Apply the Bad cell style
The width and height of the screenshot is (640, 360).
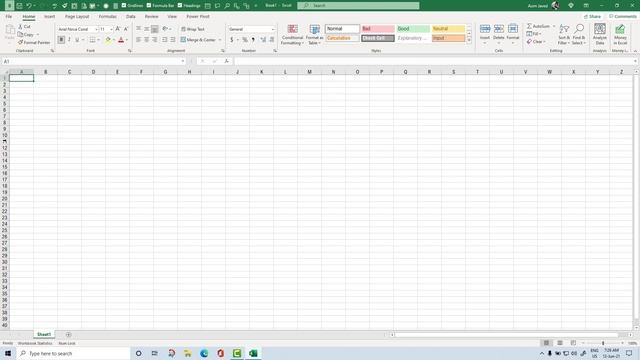point(378,29)
